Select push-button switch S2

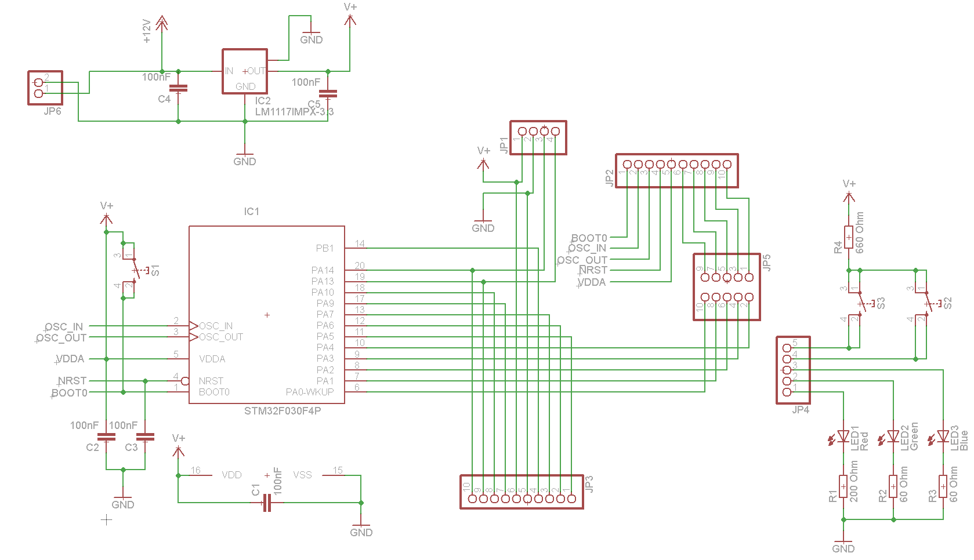928,303
